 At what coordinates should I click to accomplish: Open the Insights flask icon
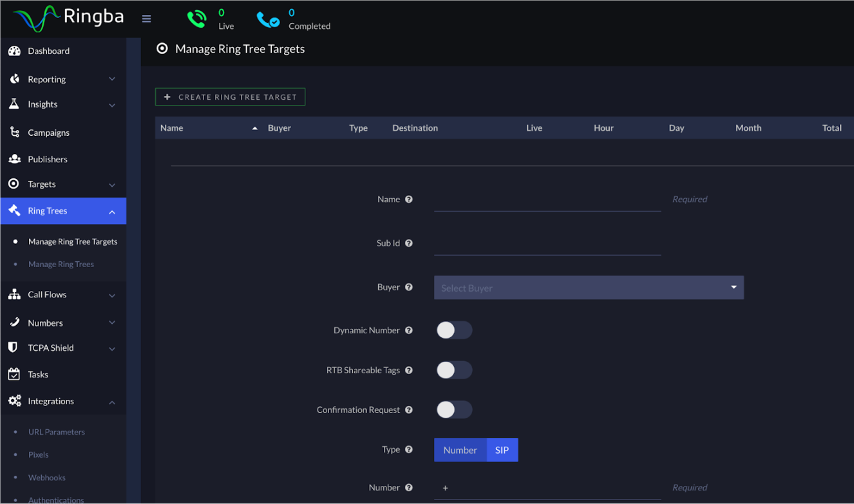coord(14,104)
